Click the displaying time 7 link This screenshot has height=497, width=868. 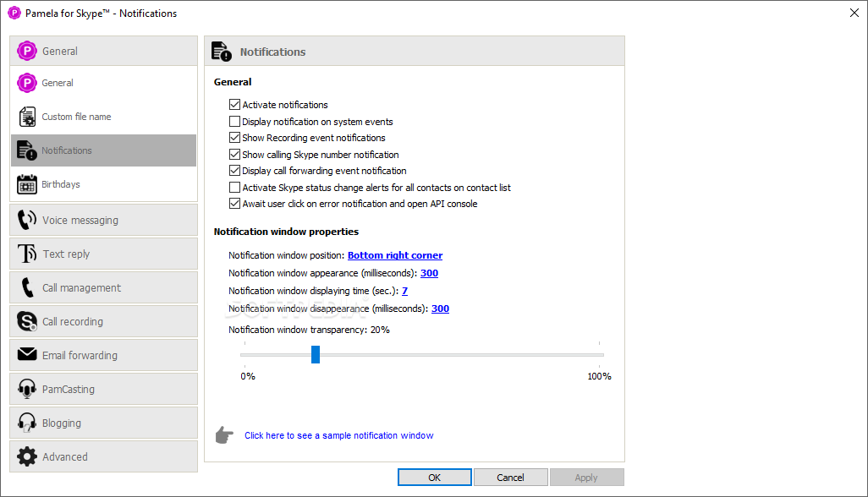point(404,291)
